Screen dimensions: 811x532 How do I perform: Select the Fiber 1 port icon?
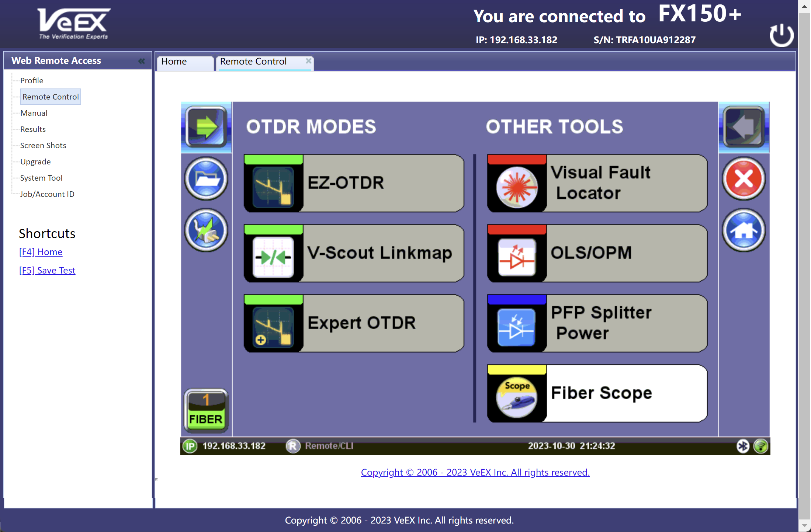click(206, 410)
